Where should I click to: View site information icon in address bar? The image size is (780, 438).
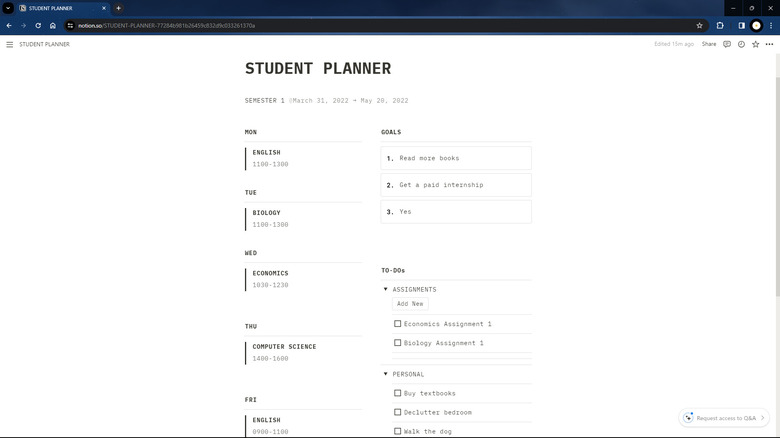point(70,25)
